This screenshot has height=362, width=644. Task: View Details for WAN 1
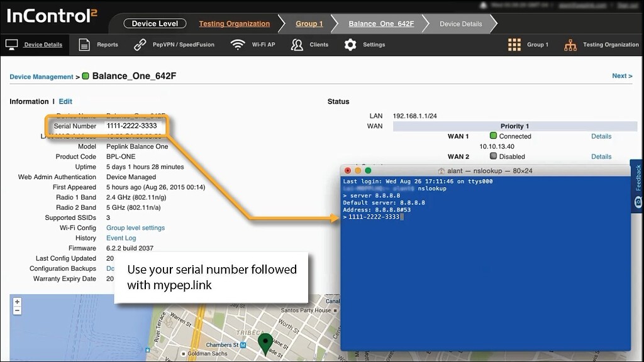[x=601, y=136]
